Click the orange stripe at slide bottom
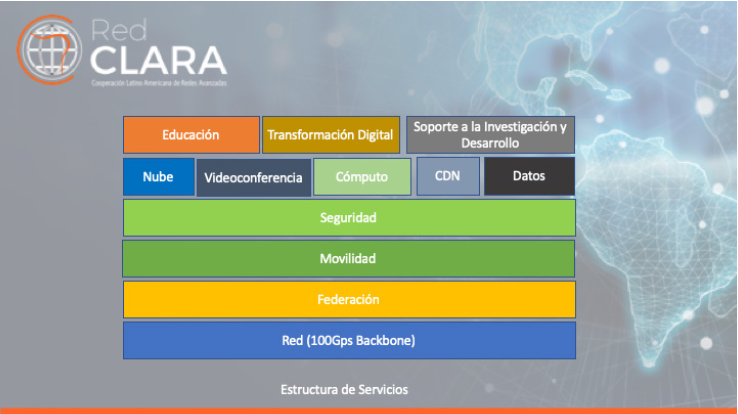The image size is (738, 414). point(368,410)
